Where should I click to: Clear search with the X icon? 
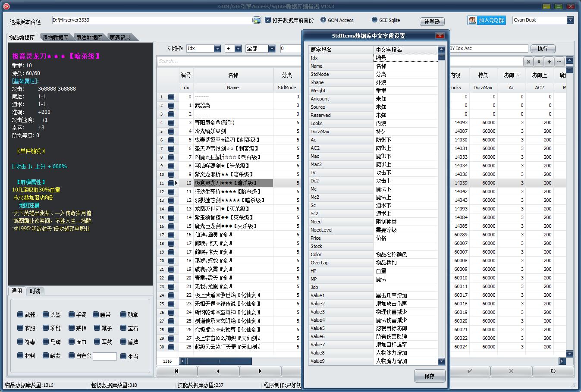tap(528, 62)
